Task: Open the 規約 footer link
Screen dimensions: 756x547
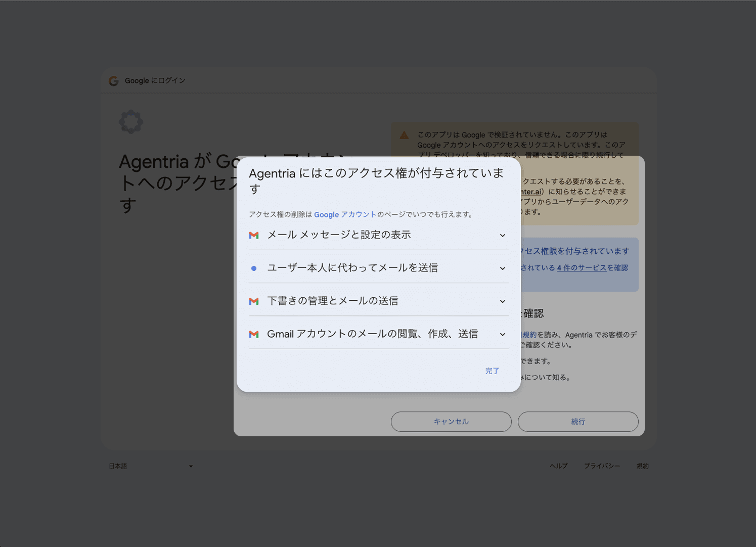Action: pos(643,466)
